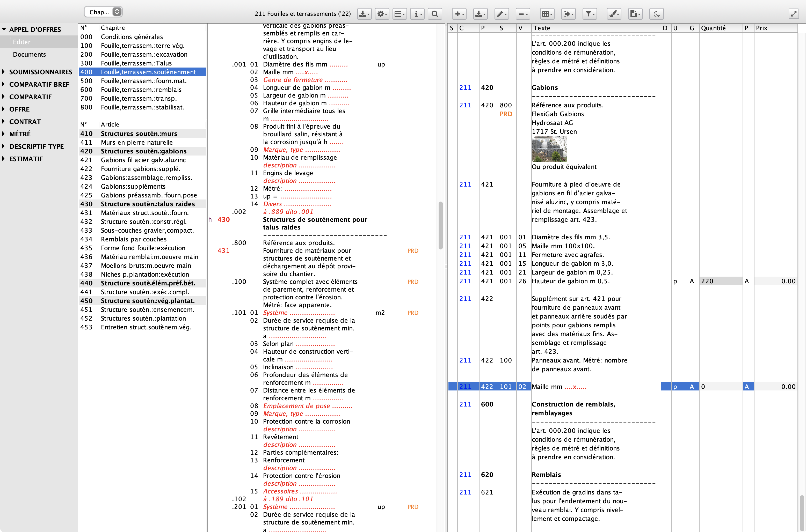
Task: Select chapter 800 Fouille,terrassem.:stabilisat.
Action: pyautogui.click(x=142, y=107)
